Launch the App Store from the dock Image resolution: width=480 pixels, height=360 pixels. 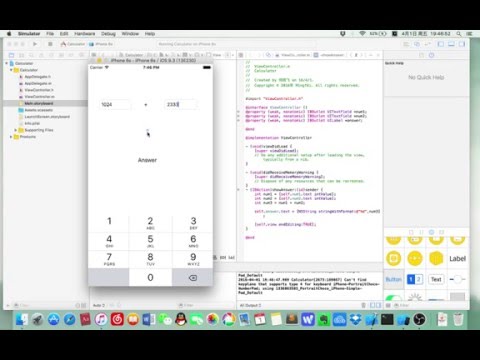54,319
